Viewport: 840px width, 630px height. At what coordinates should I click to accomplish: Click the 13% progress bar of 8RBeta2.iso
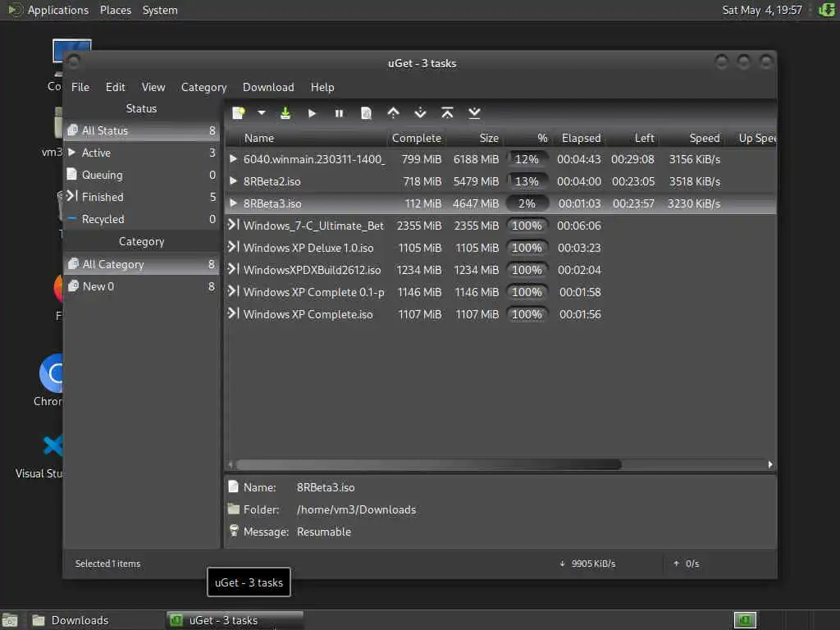527,181
